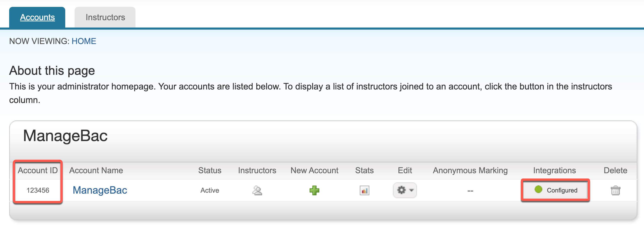Image resolution: width=644 pixels, height=234 pixels.
Task: Switch to the Accounts tab
Action: [x=37, y=17]
